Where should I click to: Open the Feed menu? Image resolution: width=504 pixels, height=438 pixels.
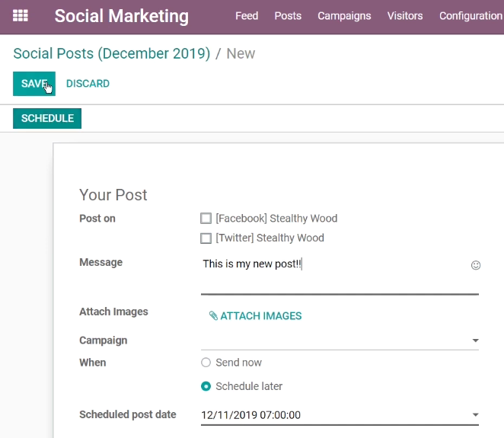point(247,16)
